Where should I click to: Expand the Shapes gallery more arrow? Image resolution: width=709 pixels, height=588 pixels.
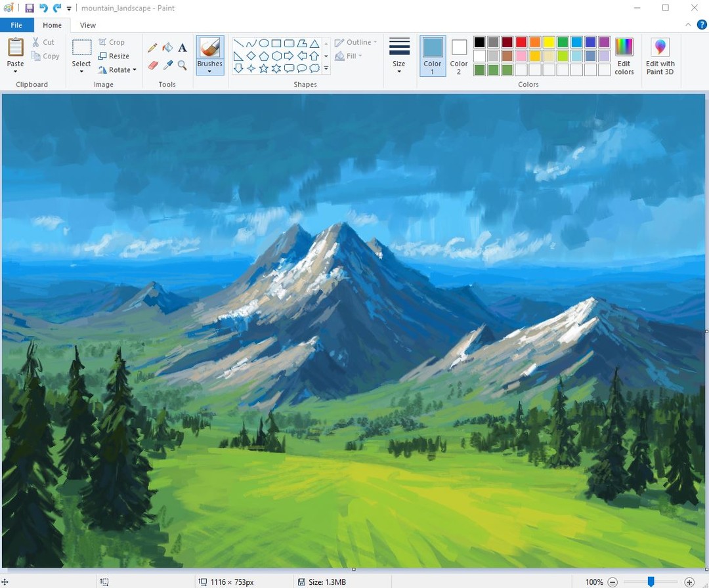[326, 69]
